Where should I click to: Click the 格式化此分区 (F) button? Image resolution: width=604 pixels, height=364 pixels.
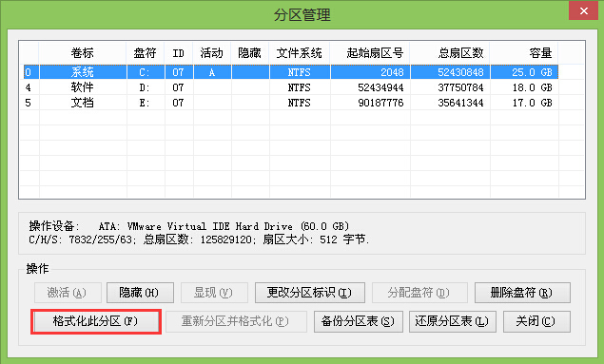point(95,321)
